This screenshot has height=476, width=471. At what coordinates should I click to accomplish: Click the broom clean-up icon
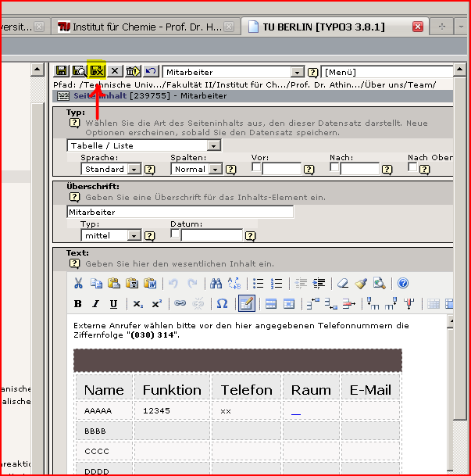click(x=361, y=283)
